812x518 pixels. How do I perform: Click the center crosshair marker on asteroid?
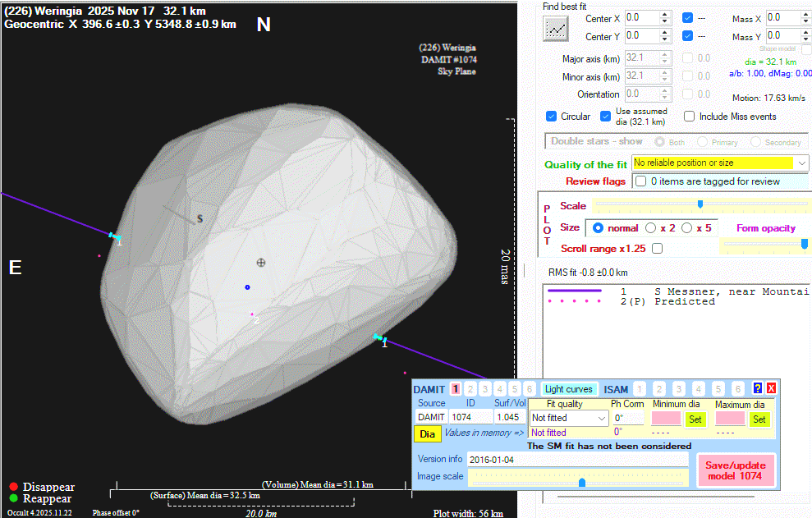(261, 263)
